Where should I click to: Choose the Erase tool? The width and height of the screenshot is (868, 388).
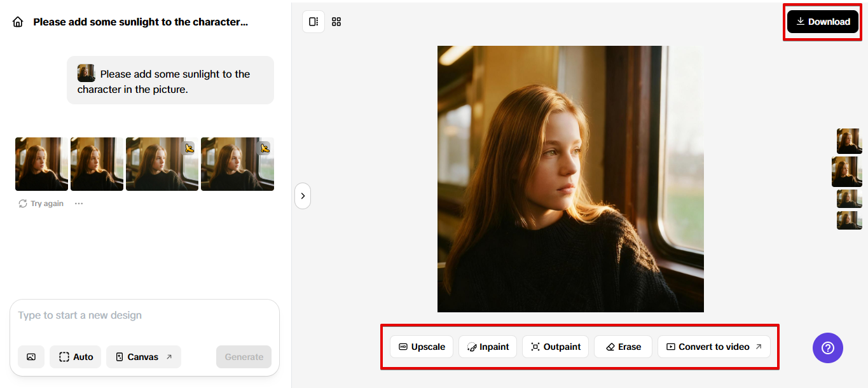[623, 347]
